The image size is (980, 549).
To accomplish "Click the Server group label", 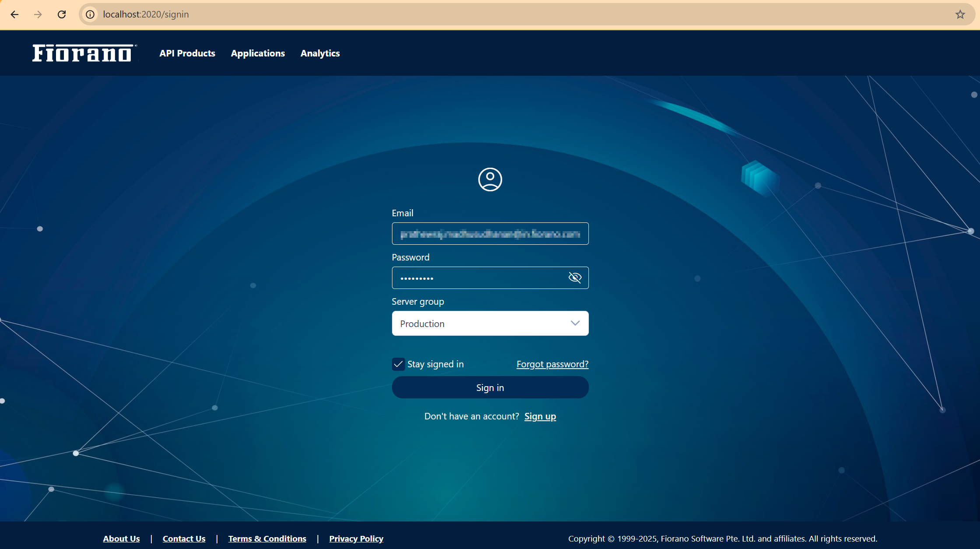I will [x=418, y=302].
